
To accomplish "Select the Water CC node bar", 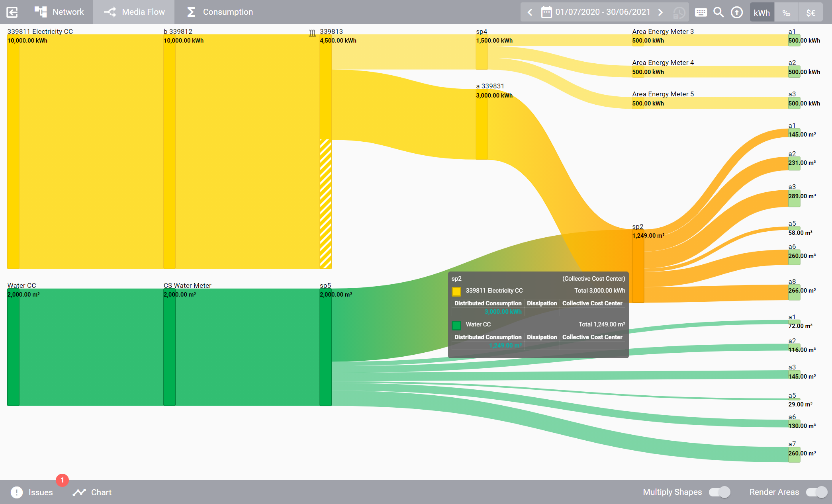I will (13, 347).
